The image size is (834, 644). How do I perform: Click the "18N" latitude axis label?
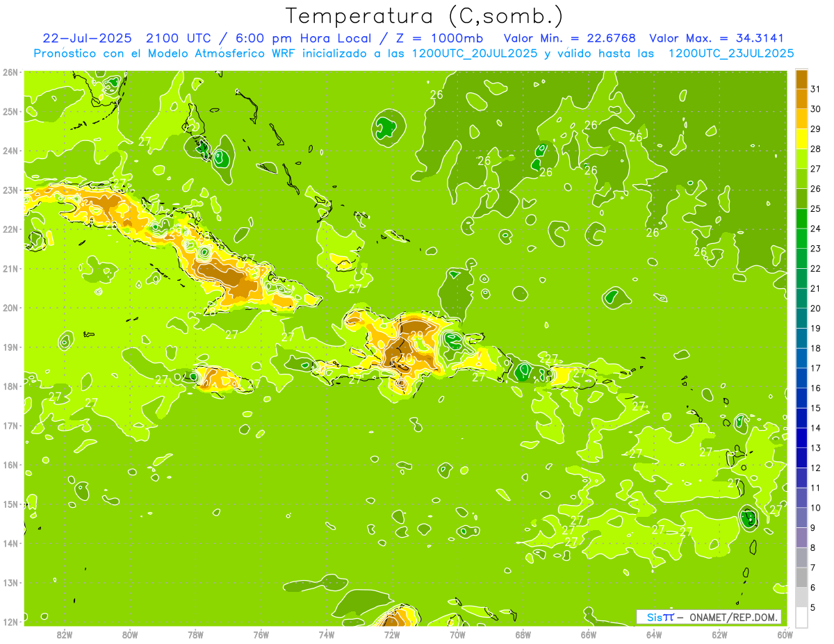pyautogui.click(x=11, y=386)
